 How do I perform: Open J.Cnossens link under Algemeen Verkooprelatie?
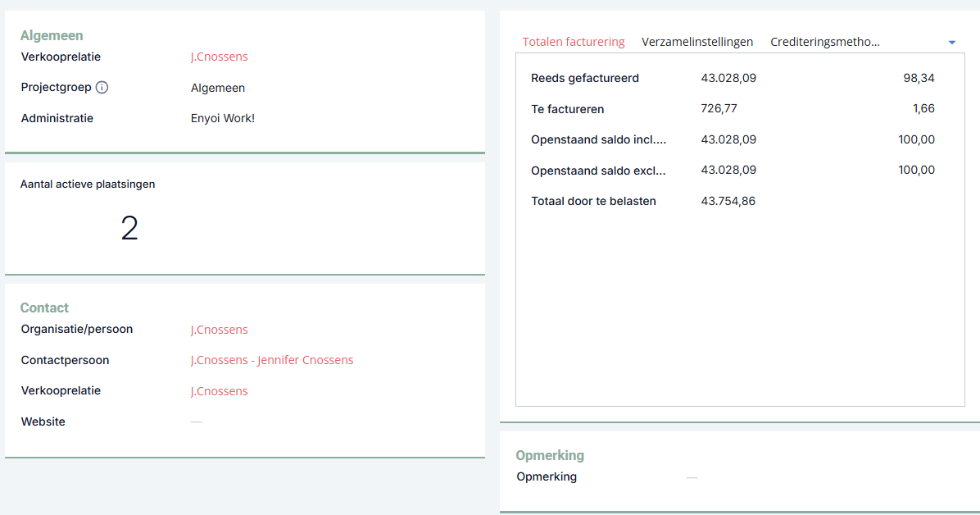click(220, 57)
